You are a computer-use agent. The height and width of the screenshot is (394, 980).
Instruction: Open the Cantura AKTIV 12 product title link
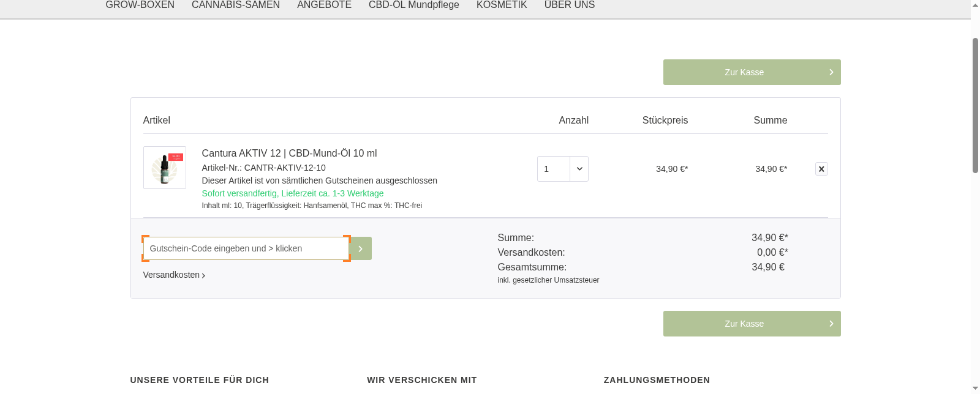(x=289, y=154)
